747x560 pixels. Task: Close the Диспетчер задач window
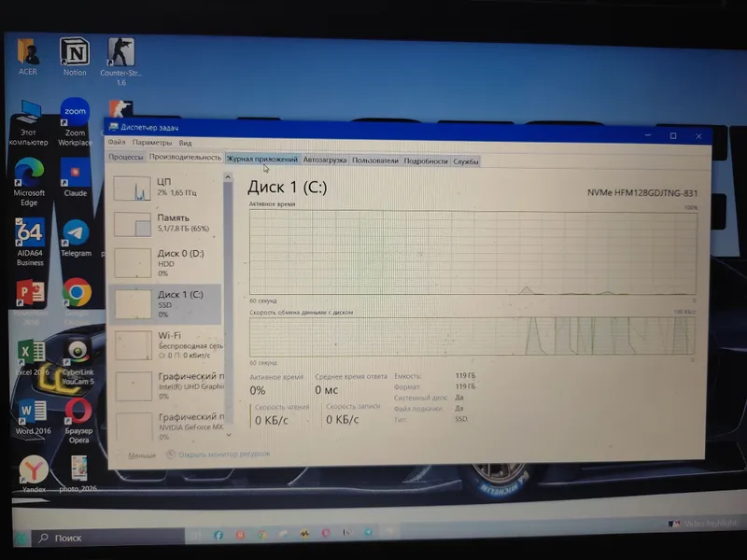coord(698,136)
